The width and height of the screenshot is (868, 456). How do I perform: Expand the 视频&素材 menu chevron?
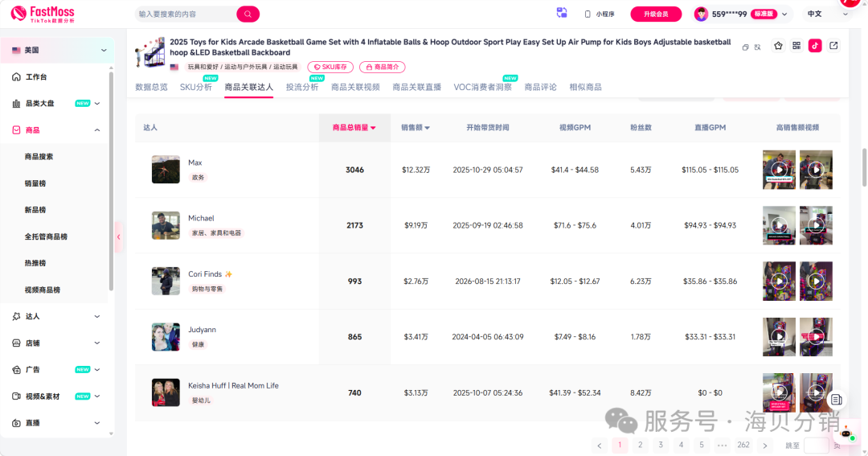click(97, 396)
